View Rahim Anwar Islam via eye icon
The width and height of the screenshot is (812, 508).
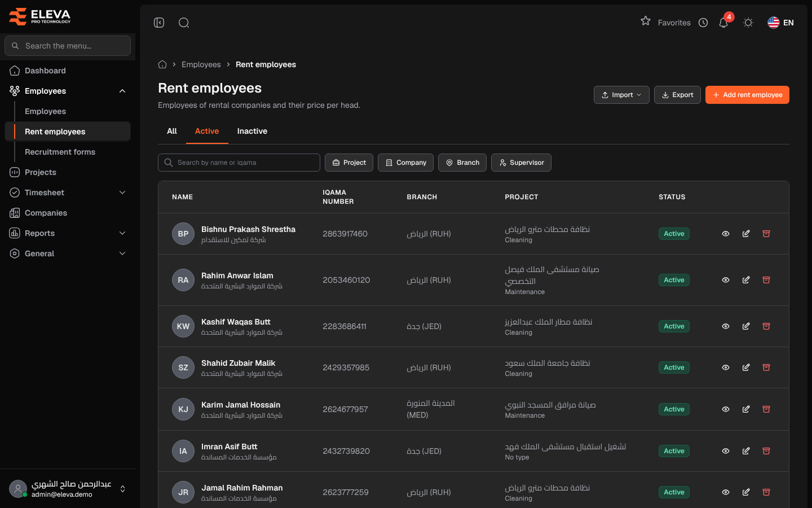point(726,280)
